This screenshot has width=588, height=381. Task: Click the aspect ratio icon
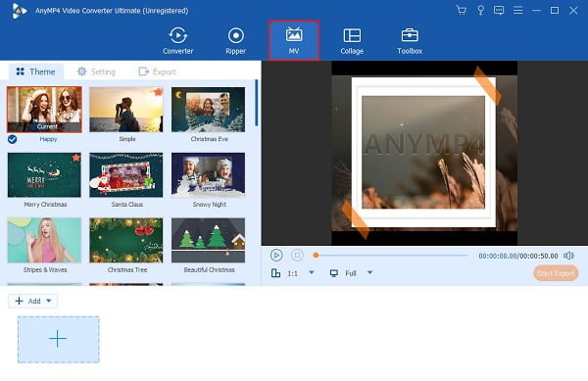275,273
